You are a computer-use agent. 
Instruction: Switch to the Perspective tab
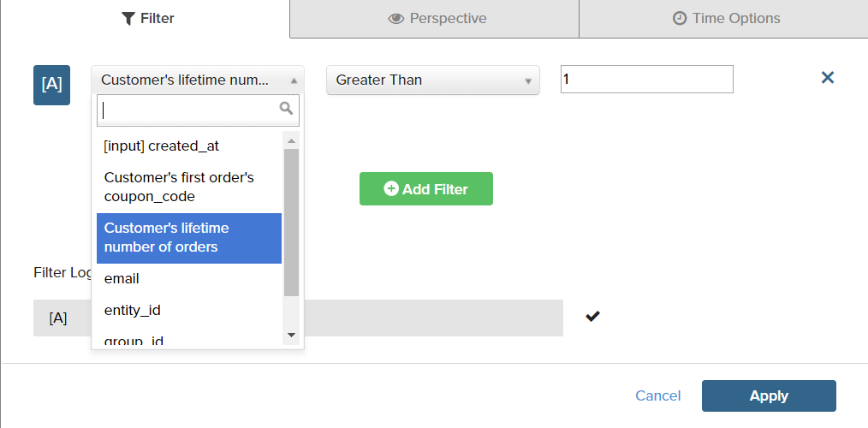tap(437, 18)
